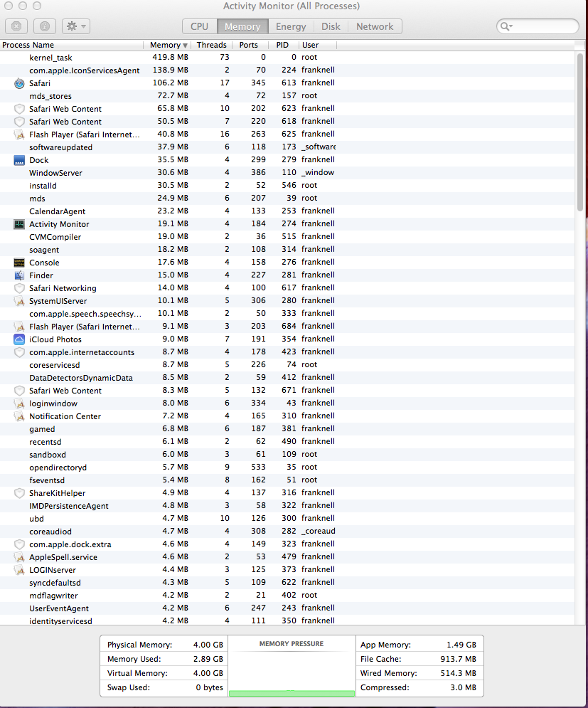Click the Dock process icon

[19, 160]
